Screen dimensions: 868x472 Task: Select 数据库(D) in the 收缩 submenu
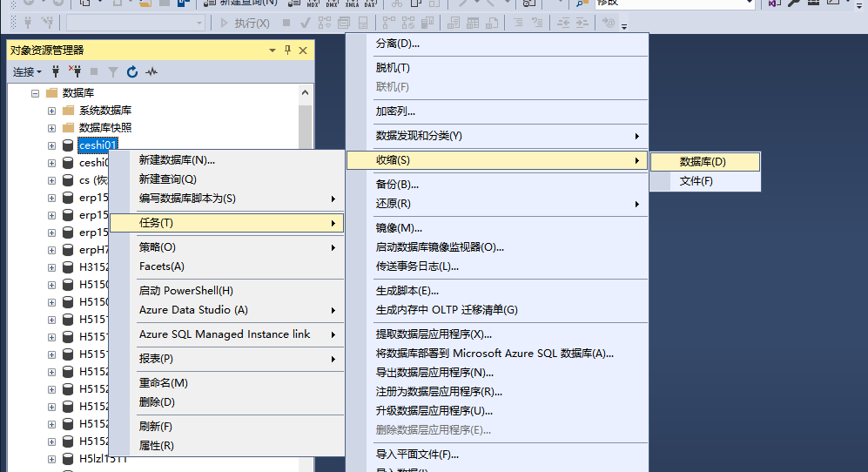tap(703, 161)
